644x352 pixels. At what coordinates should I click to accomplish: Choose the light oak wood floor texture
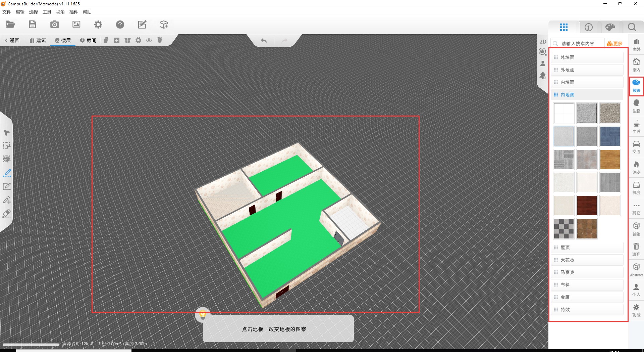click(x=610, y=160)
